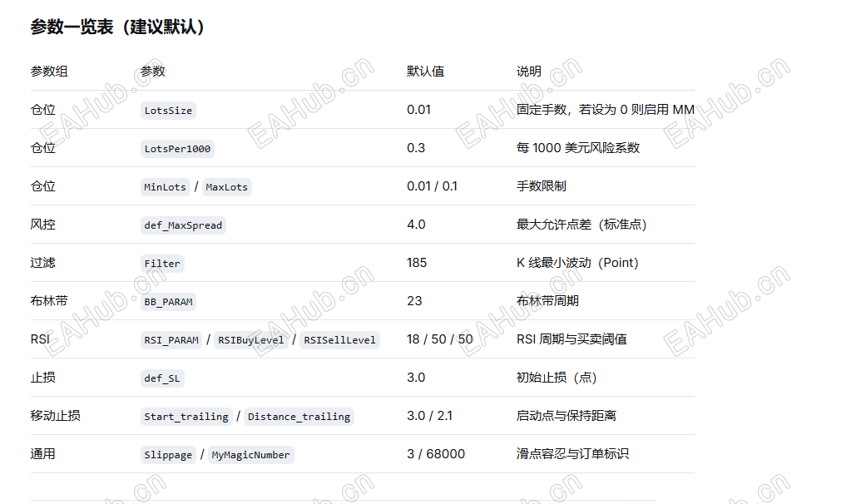Select the def_MaxSpread parameter code
Viewport: 851px width, 504px height.
tap(183, 225)
